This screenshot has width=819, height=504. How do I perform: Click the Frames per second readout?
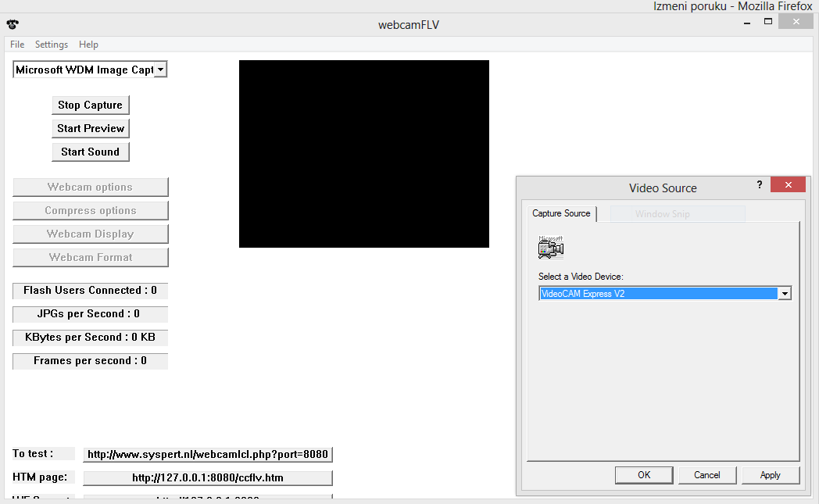coord(91,361)
